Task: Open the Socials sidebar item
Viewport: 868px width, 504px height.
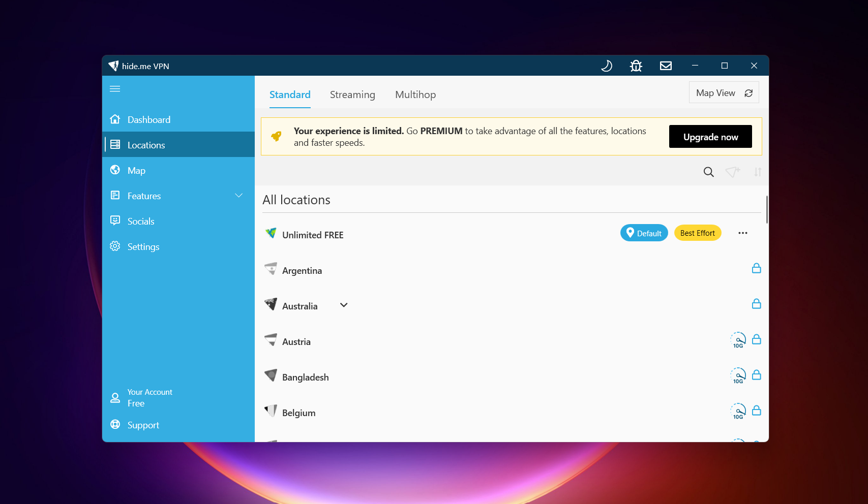Action: (x=178, y=221)
